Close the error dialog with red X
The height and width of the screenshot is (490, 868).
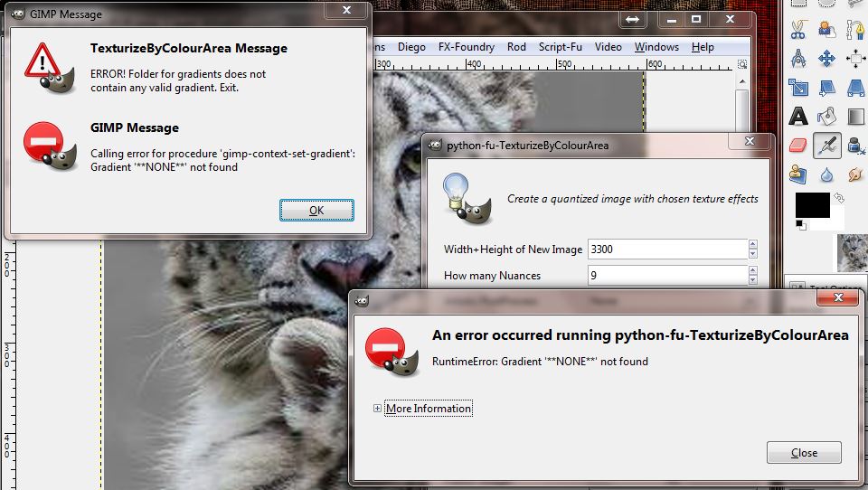pyautogui.click(x=838, y=297)
